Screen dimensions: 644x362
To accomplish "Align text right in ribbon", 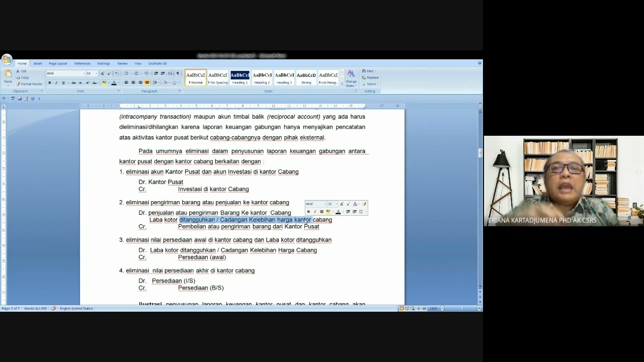I will (x=140, y=82).
